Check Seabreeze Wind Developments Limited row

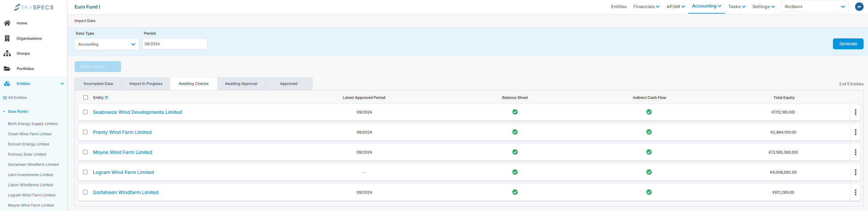(85, 112)
